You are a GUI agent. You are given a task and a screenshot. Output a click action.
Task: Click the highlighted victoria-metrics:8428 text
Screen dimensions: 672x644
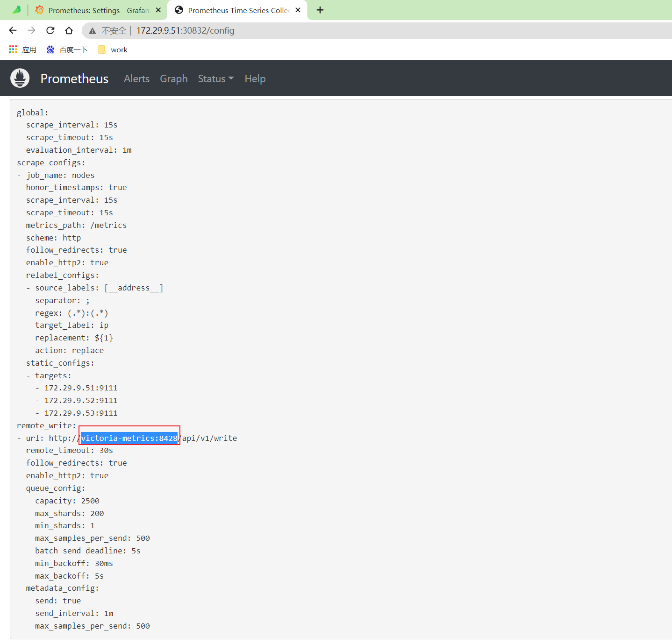click(x=129, y=438)
